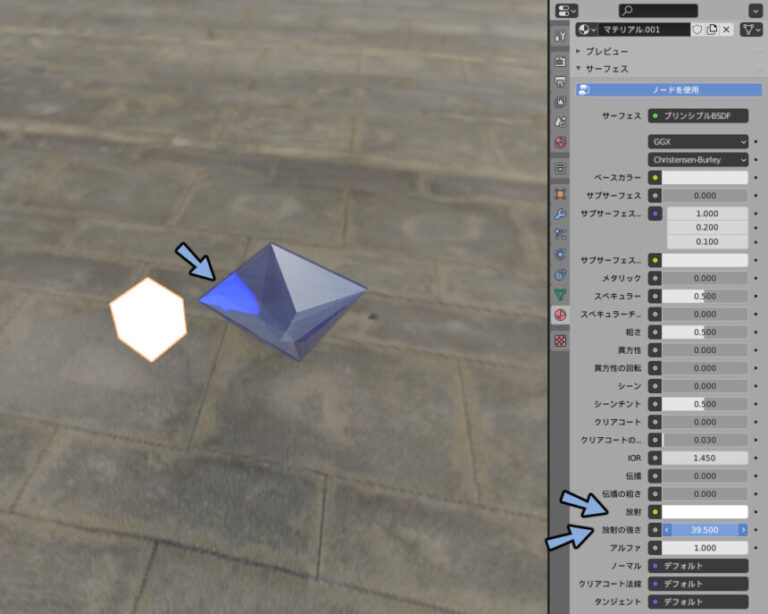
Task: Open the material browse dropdown
Action: (586, 29)
